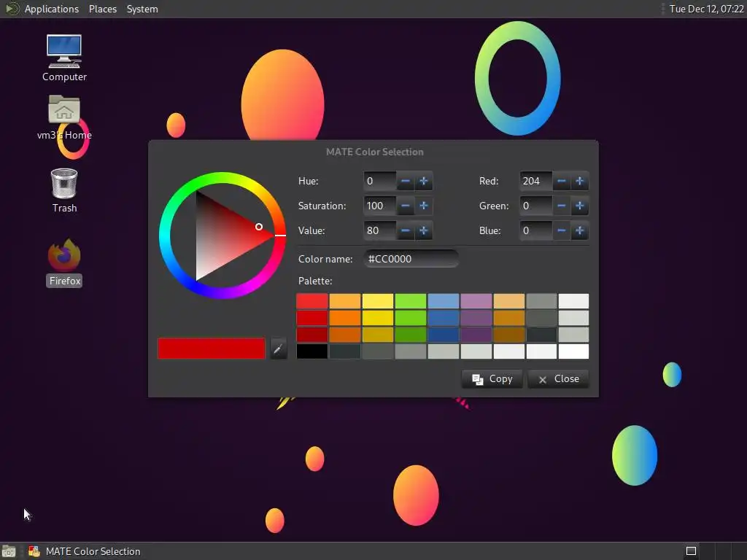Pick the medium blue palette swatch
This screenshot has width=747, height=560.
tap(444, 318)
